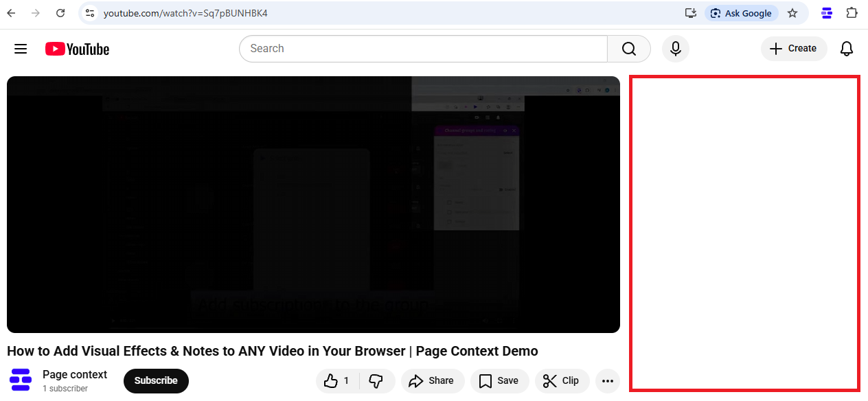Focus the YouTube Search field
This screenshot has height=401, width=868.
423,49
